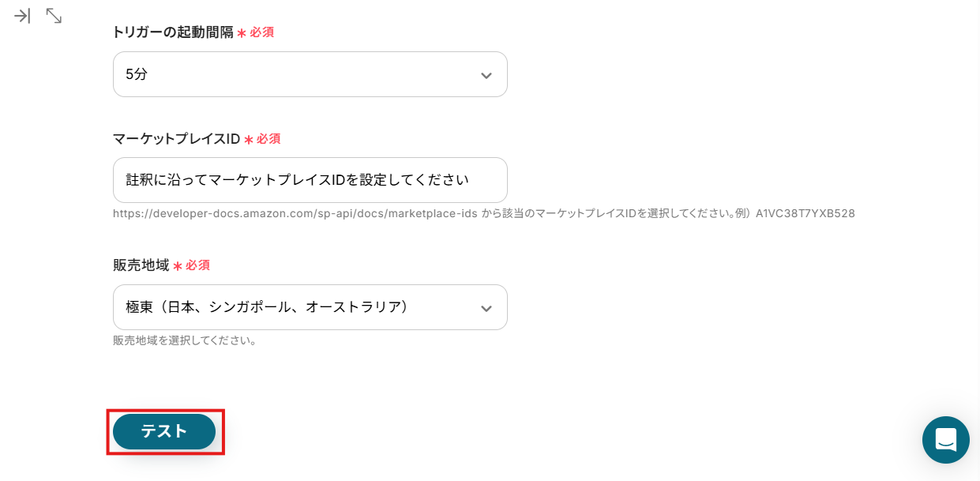Screen dimensions: 980x481
Task: Expand panel using diagonal arrows icon
Action: pos(54,16)
